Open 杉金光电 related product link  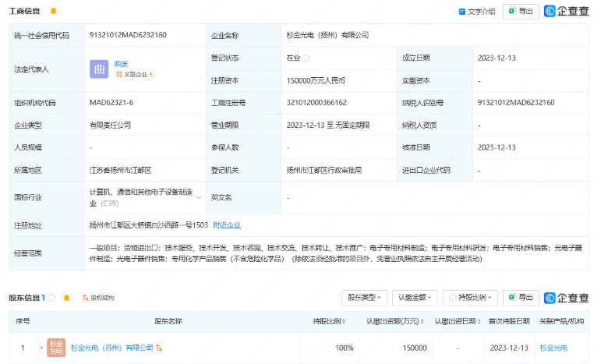click(x=553, y=348)
